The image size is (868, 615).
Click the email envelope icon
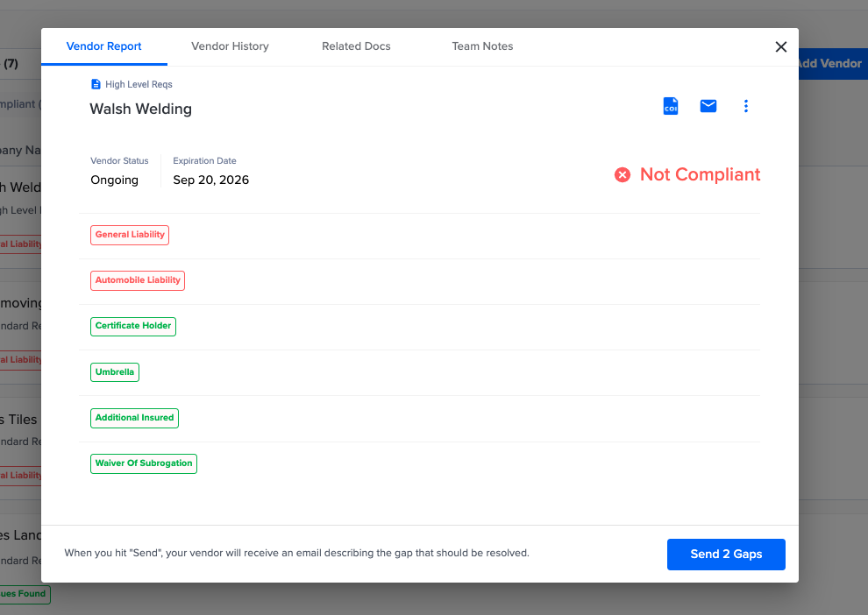tap(708, 106)
